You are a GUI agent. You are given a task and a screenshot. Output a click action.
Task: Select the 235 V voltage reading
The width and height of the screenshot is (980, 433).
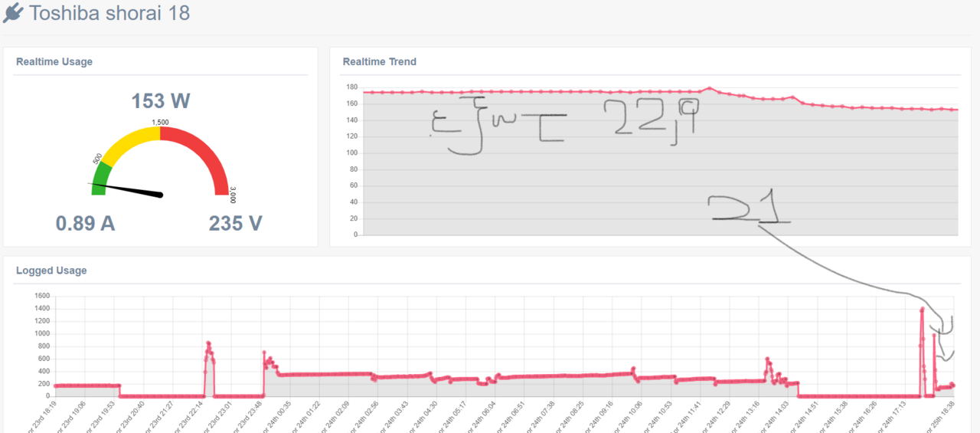(236, 223)
